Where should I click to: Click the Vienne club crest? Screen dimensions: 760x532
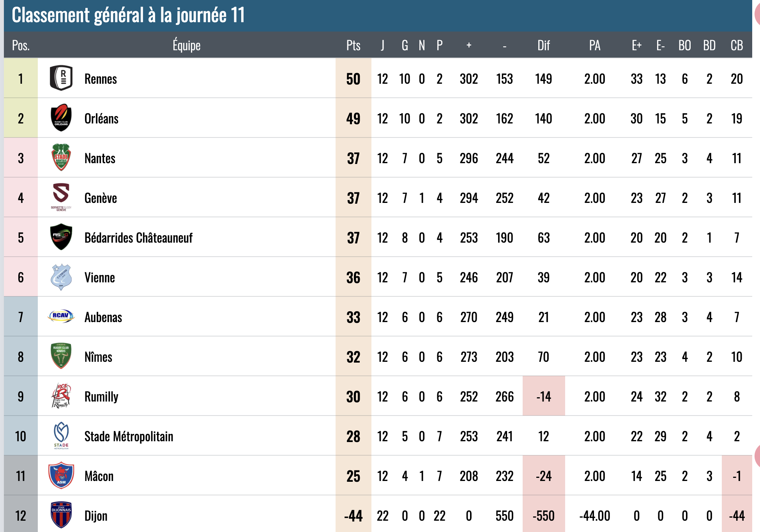(x=61, y=277)
